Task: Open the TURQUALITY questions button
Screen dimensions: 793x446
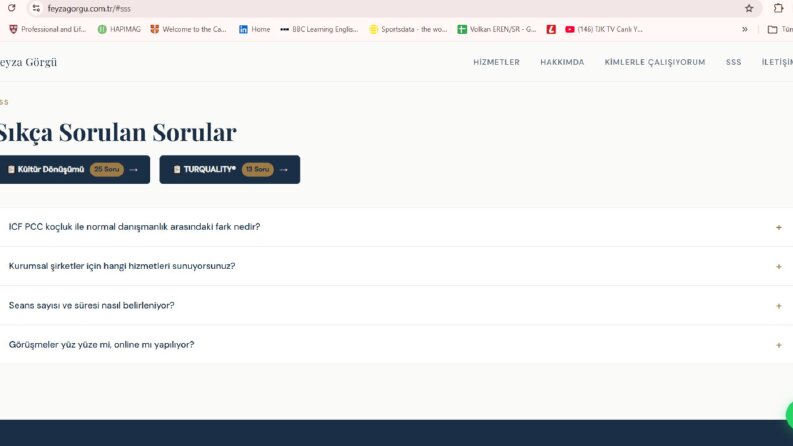Action: pos(230,169)
